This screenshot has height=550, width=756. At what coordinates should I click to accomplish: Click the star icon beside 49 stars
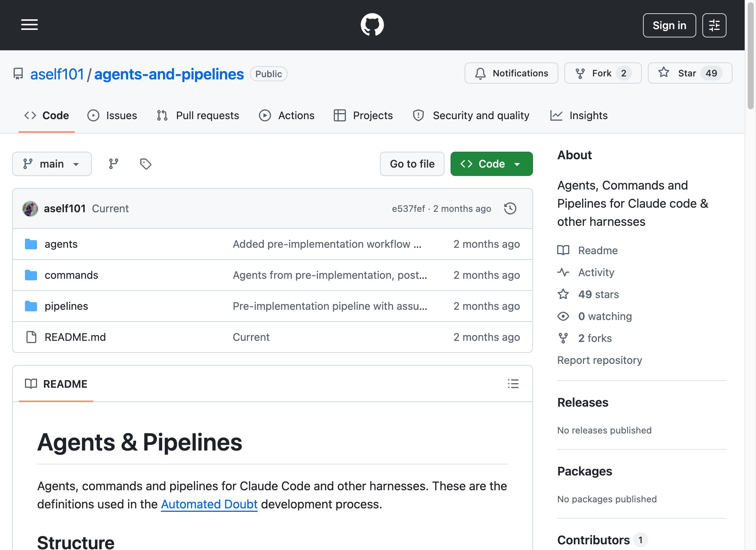pos(563,294)
